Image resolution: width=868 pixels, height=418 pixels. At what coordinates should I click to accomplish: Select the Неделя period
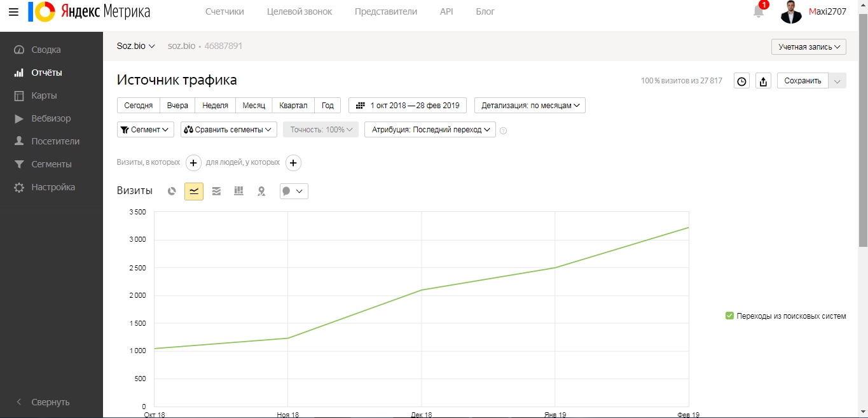215,106
